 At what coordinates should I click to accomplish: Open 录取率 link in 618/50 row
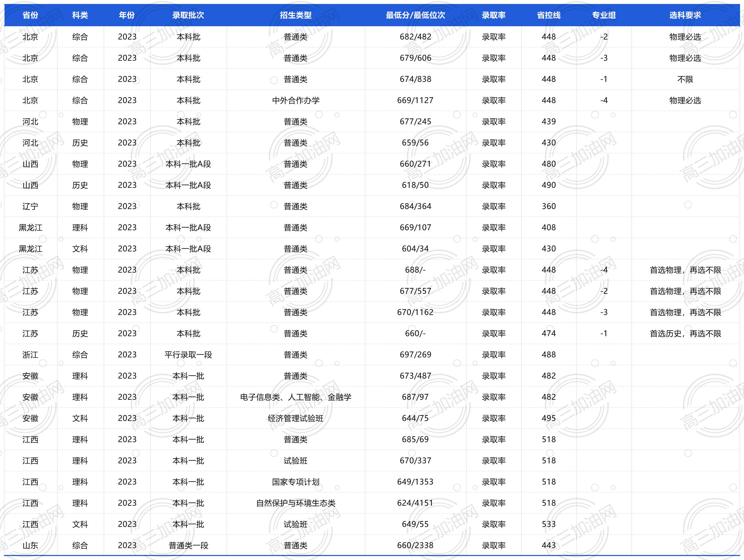[494, 185]
